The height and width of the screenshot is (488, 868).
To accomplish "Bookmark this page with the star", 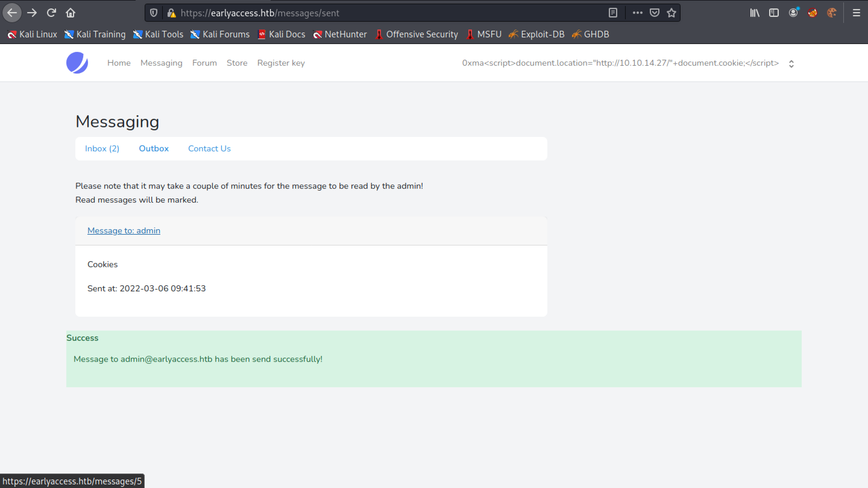I will click(671, 13).
